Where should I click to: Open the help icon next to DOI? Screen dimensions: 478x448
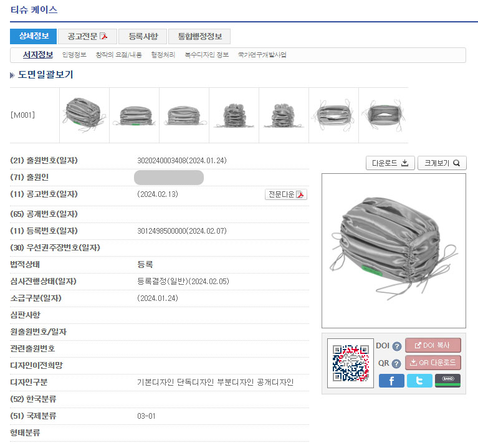[396, 346]
